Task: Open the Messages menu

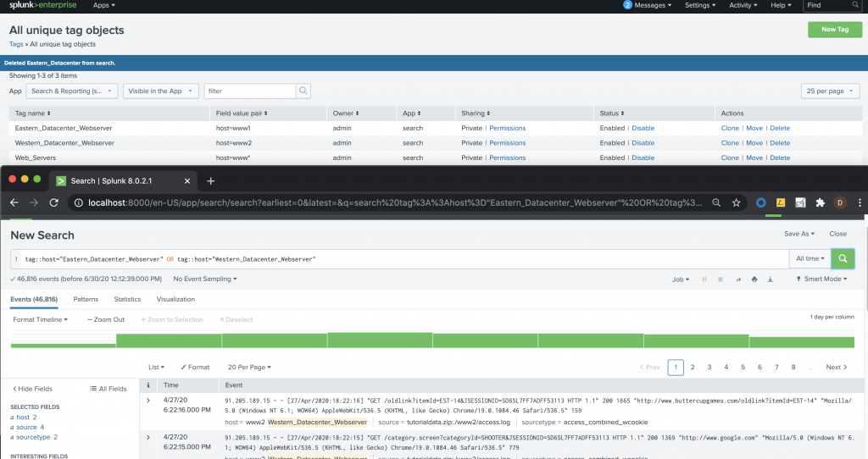Action: pos(652,5)
